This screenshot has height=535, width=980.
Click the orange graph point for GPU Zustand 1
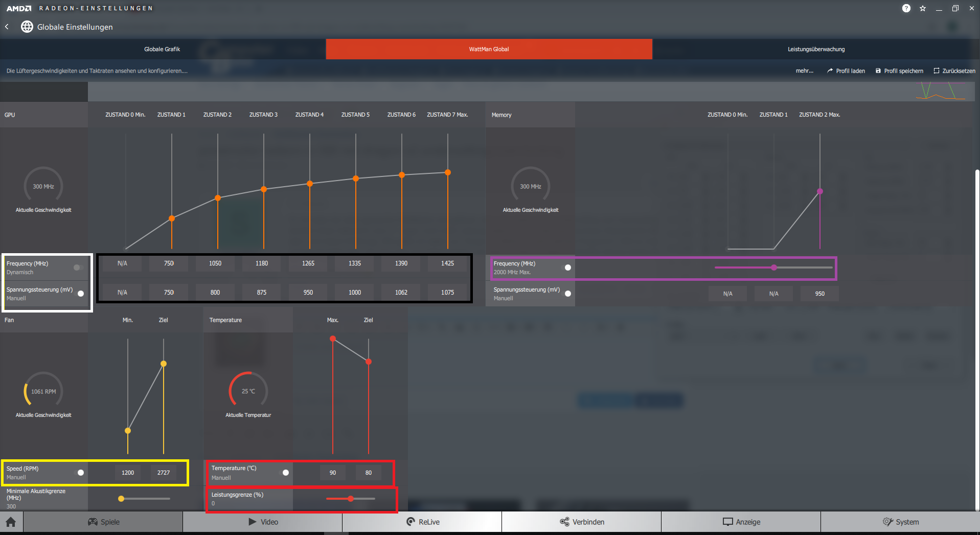click(x=172, y=218)
